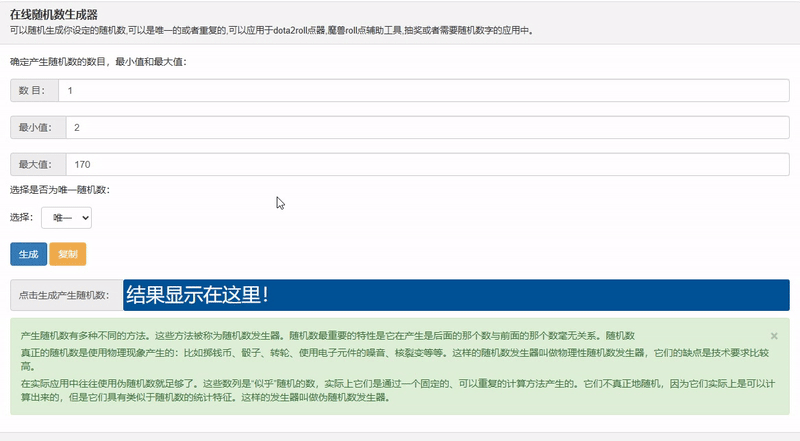This screenshot has width=800, height=441.
Task: Click the 最小值 minimum value input
Action: 428,128
